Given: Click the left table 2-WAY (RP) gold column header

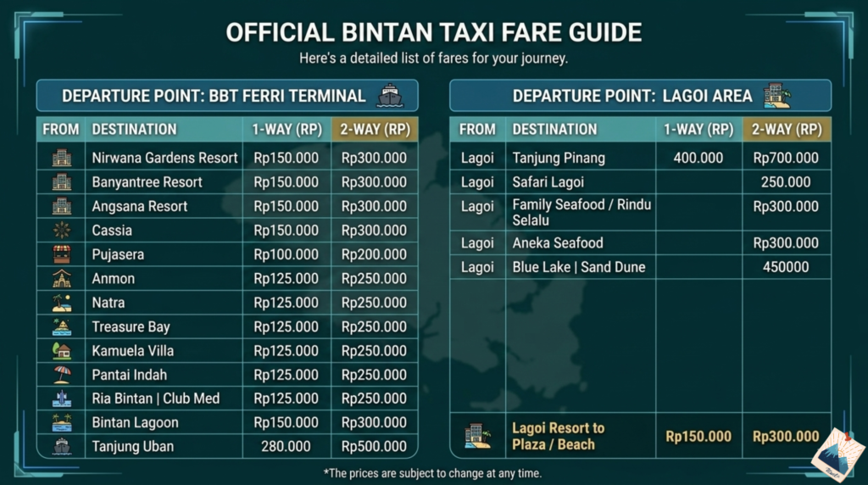Looking at the screenshot, I should pos(374,130).
